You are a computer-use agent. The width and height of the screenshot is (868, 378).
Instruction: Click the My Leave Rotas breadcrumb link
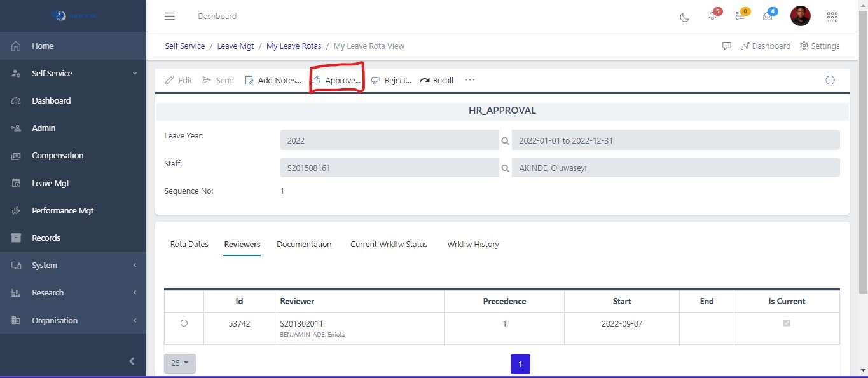pos(293,46)
